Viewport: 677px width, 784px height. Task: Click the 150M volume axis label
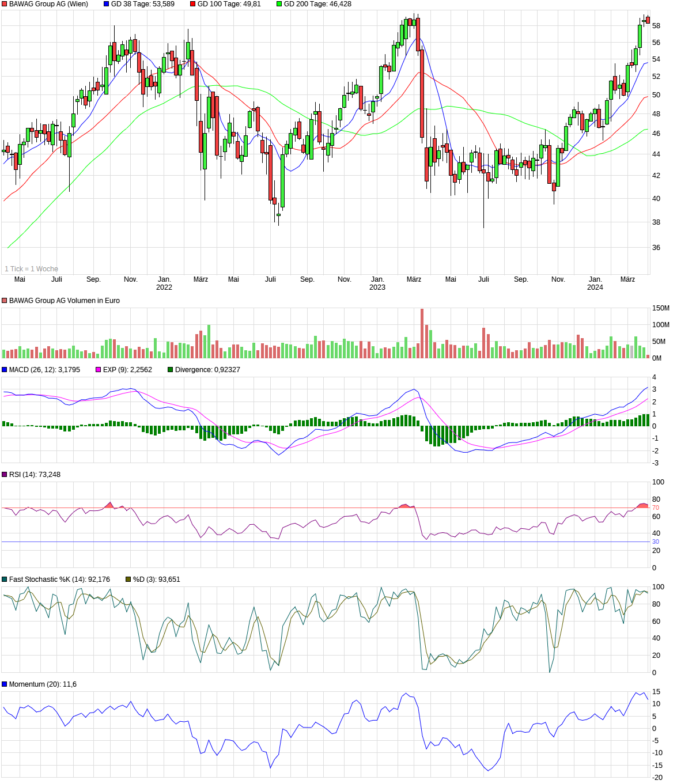coord(661,308)
